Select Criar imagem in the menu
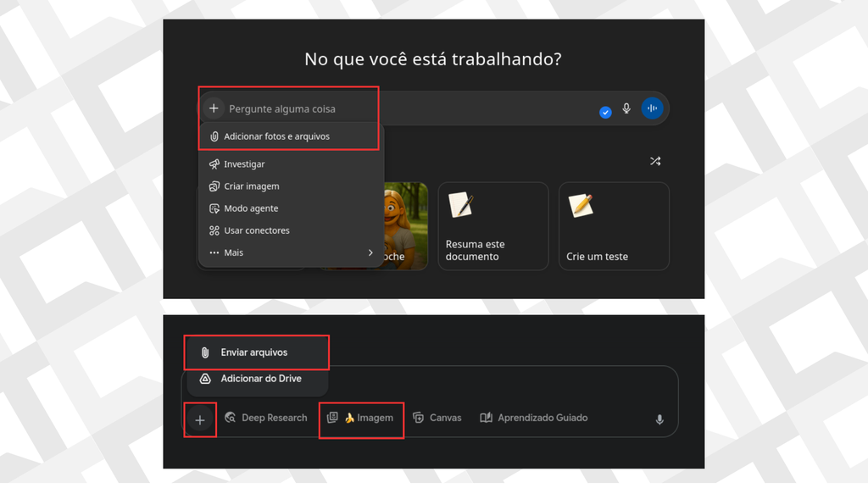 pyautogui.click(x=251, y=186)
